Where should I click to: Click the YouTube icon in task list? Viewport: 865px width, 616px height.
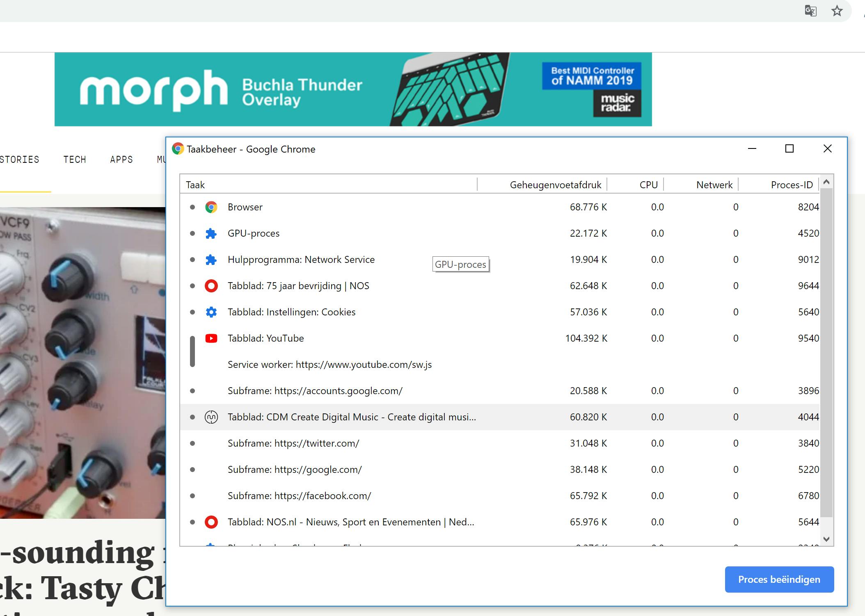click(211, 338)
